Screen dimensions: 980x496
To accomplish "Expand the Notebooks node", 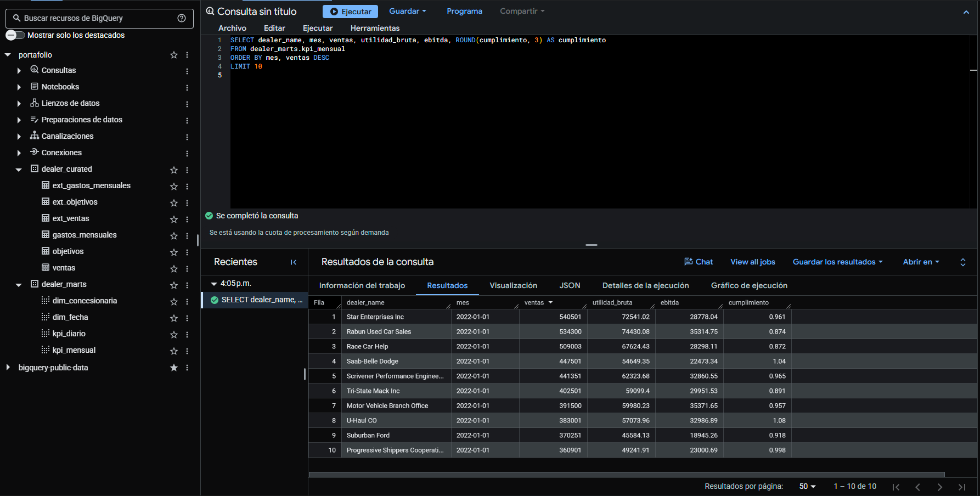I will (19, 87).
